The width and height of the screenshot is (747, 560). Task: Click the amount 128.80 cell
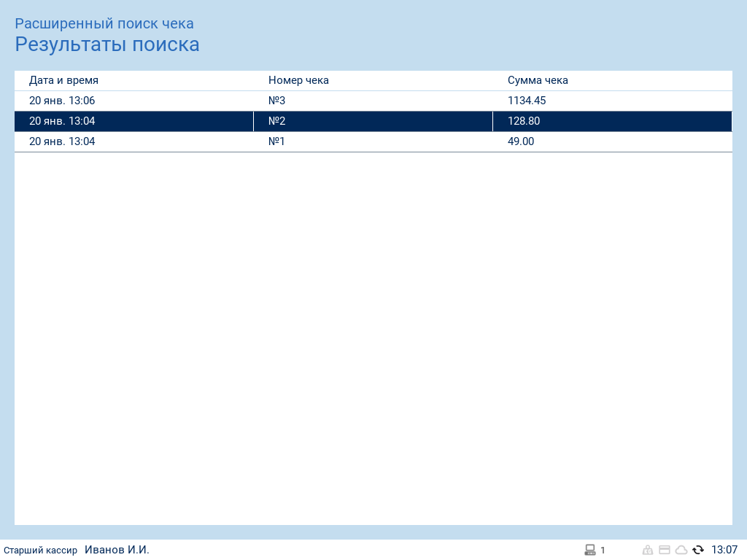coord(524,121)
